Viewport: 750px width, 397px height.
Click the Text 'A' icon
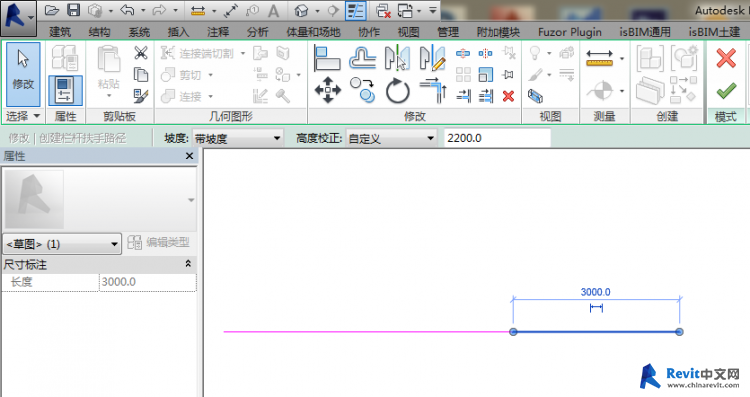point(273,11)
